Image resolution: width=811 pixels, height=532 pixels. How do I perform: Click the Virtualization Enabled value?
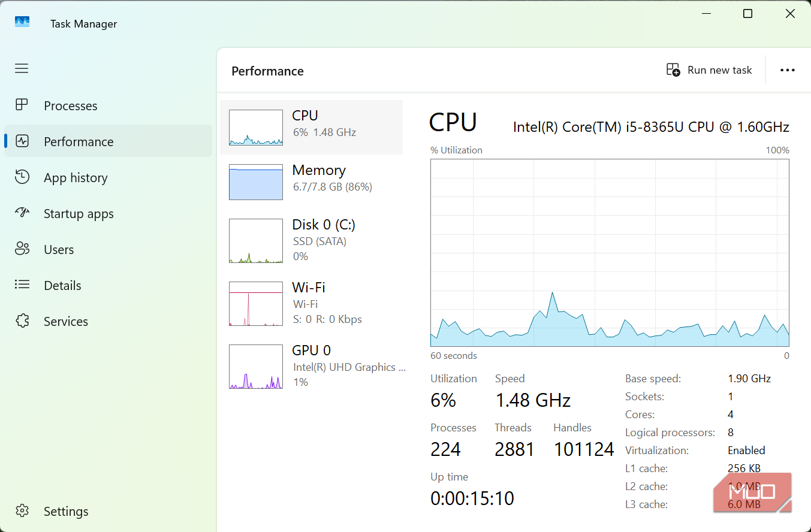746,451
